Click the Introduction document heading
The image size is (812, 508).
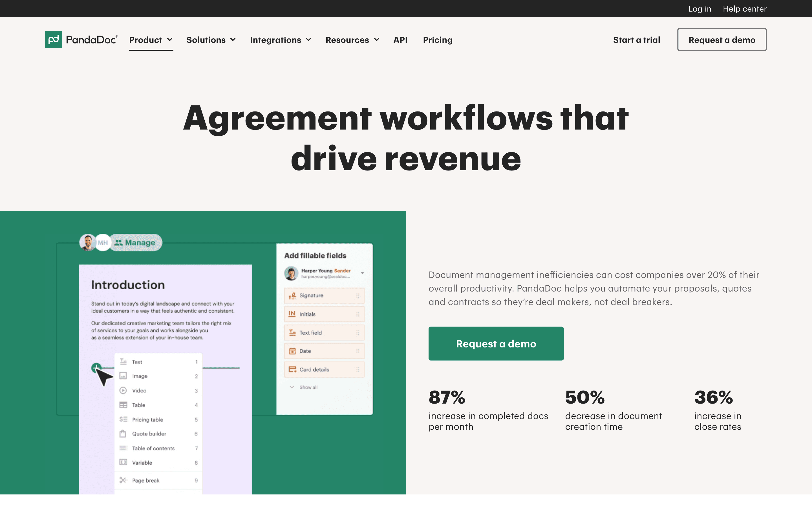(128, 285)
